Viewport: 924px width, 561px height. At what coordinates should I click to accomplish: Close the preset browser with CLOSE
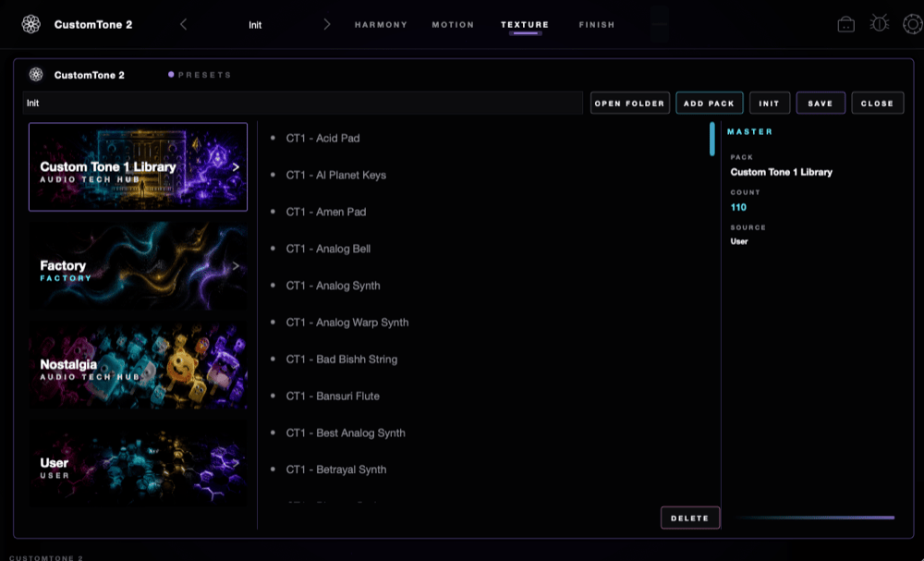[878, 104]
